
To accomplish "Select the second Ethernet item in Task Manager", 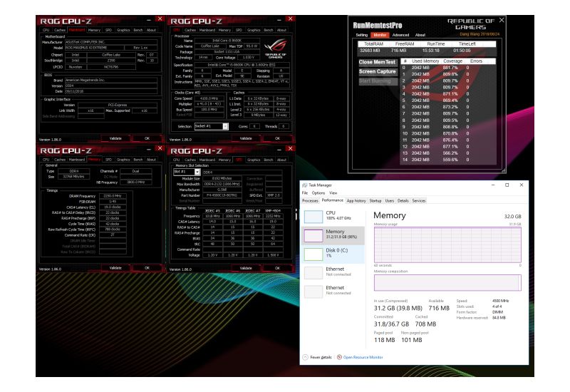I will [333, 290].
